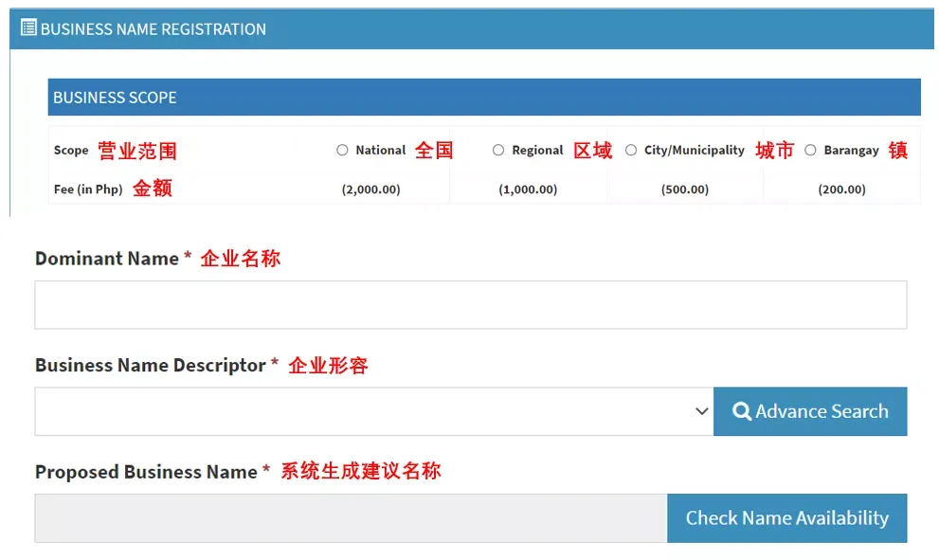Click the list icon beside Business Name Registration

point(28,27)
